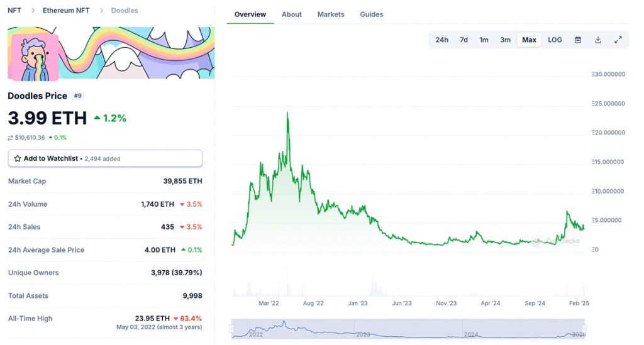Click the 2,494 added watchlist count
This screenshot has height=345, width=644.
(103, 159)
